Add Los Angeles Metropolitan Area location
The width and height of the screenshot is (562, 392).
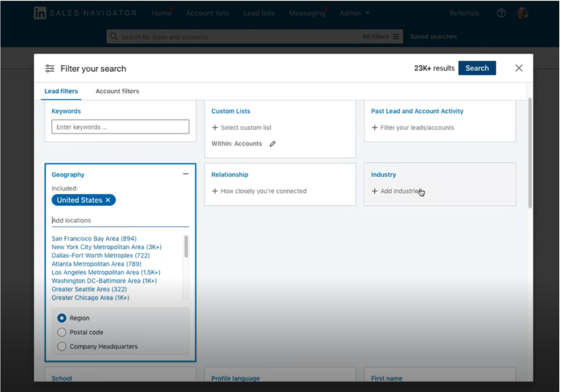coord(106,272)
